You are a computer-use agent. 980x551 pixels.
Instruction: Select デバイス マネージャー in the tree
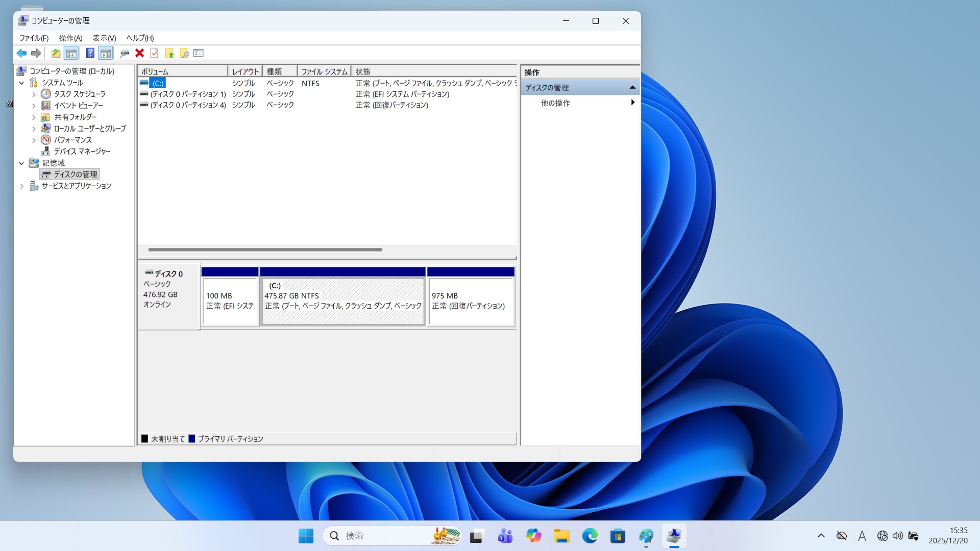[82, 152]
